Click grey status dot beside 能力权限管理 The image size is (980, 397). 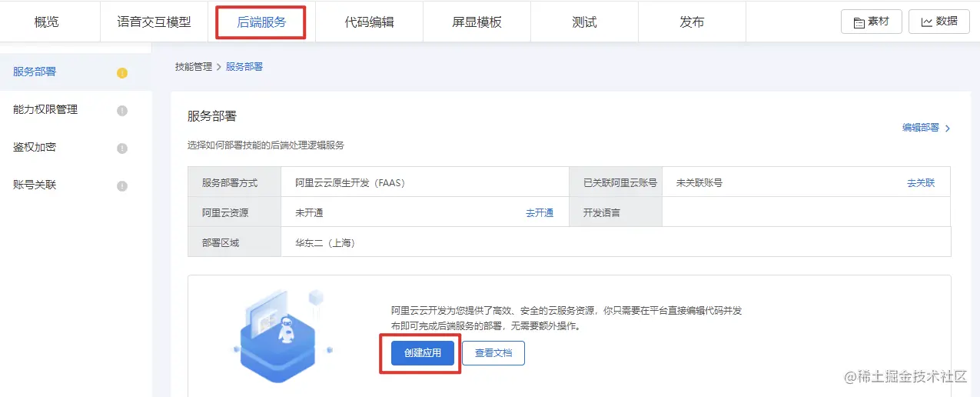point(121,111)
